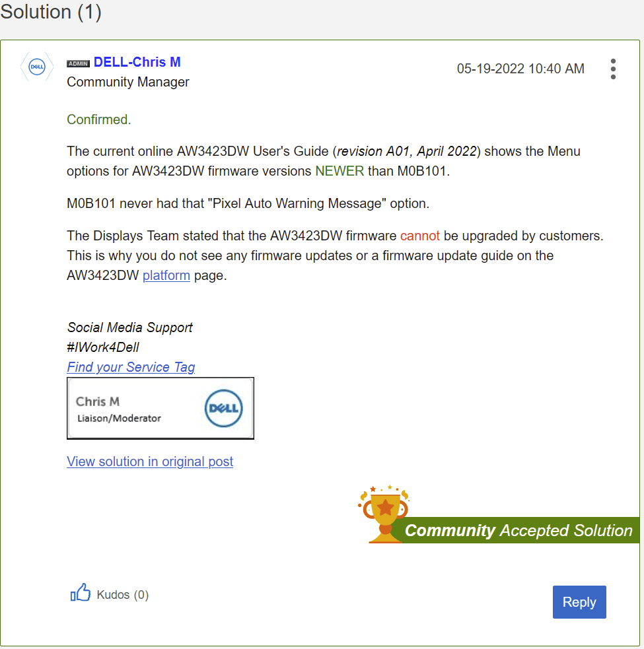
Task: Click the Community Manager rank label
Action: point(128,82)
